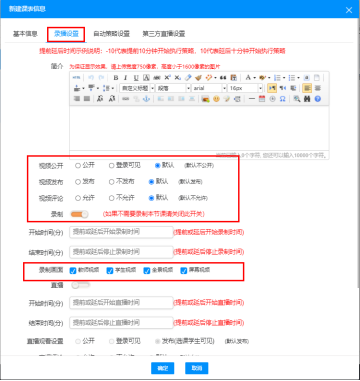
Task: Expand the line height arrow menu
Action: tap(113, 88)
